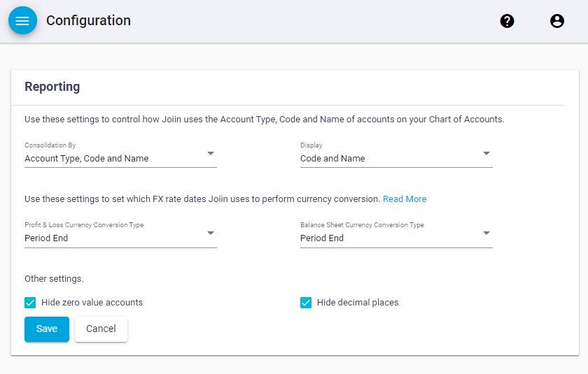Click the Reporting section heading
Image resolution: width=588 pixels, height=374 pixels.
52,87
